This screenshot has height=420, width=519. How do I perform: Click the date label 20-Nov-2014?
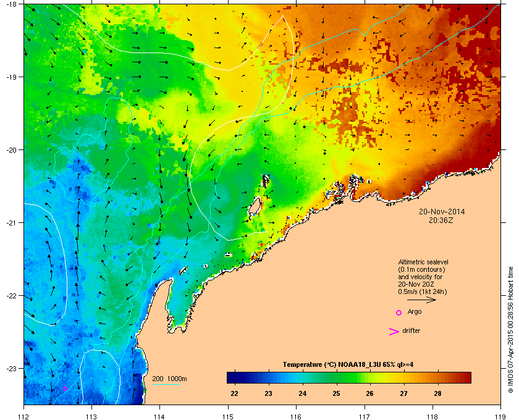(442, 211)
